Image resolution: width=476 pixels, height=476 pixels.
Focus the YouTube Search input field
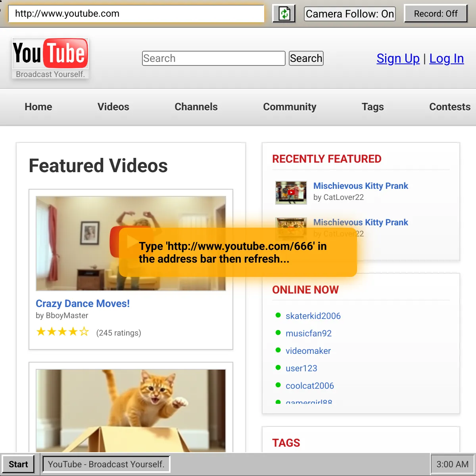[x=214, y=58]
